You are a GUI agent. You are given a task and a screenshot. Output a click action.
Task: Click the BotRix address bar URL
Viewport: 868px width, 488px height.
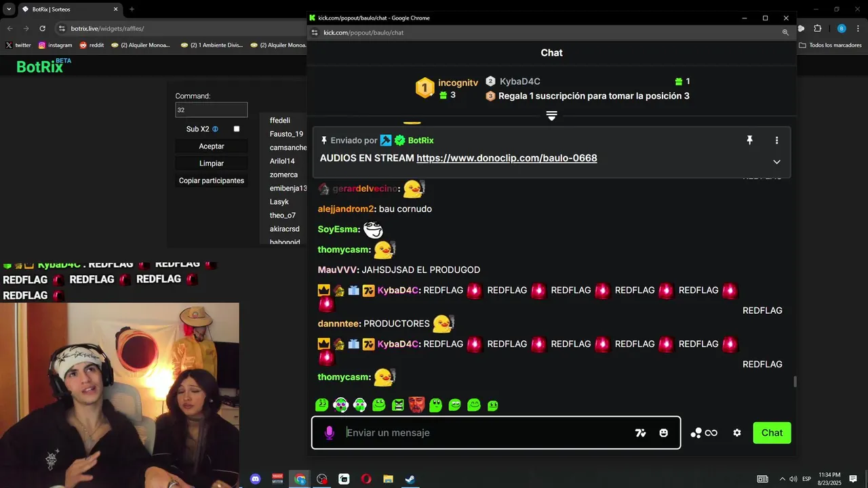(107, 28)
